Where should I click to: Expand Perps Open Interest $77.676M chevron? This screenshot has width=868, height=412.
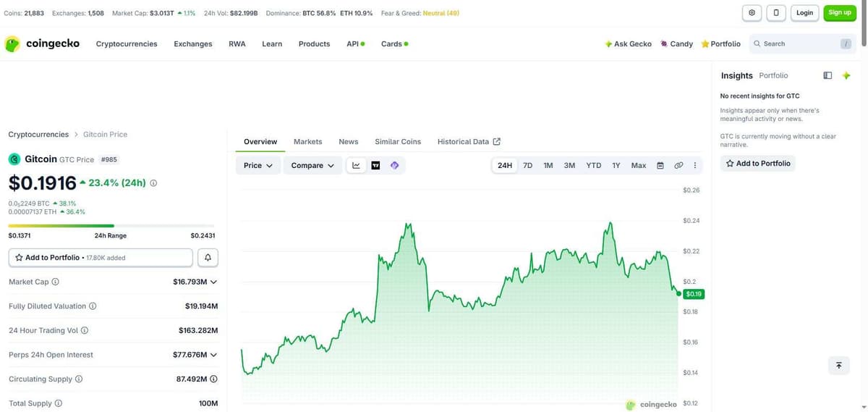213,355
